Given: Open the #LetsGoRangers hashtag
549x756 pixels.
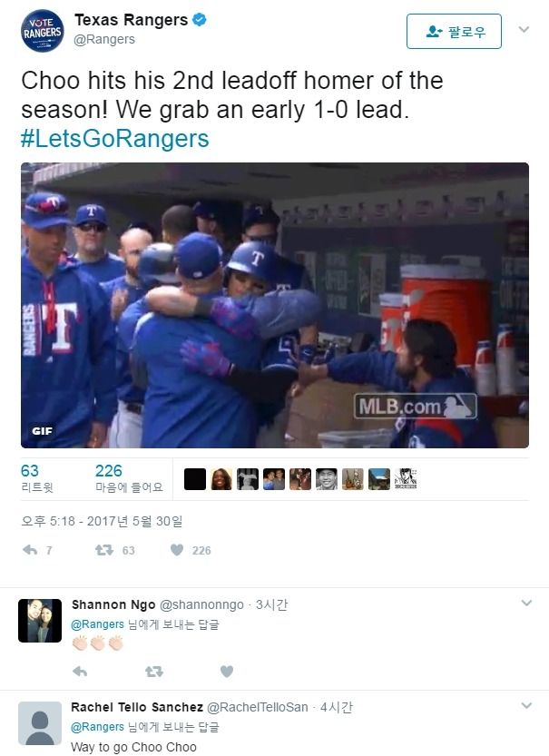Looking at the screenshot, I should click(114, 138).
